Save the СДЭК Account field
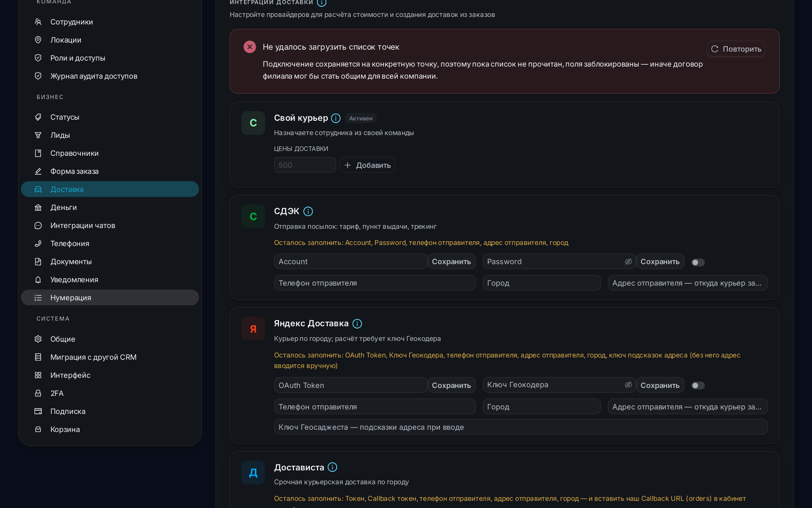This screenshot has height=508, width=812. (x=451, y=262)
